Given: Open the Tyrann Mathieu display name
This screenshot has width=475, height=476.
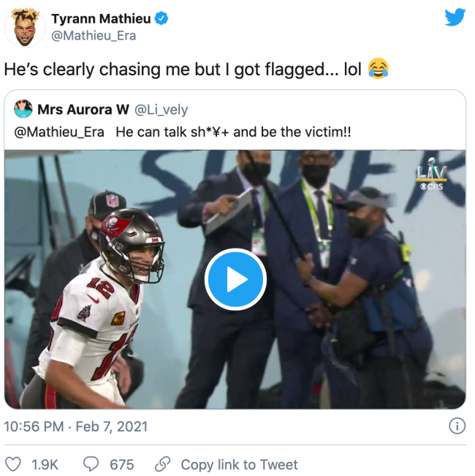Looking at the screenshot, I should click(x=101, y=19).
